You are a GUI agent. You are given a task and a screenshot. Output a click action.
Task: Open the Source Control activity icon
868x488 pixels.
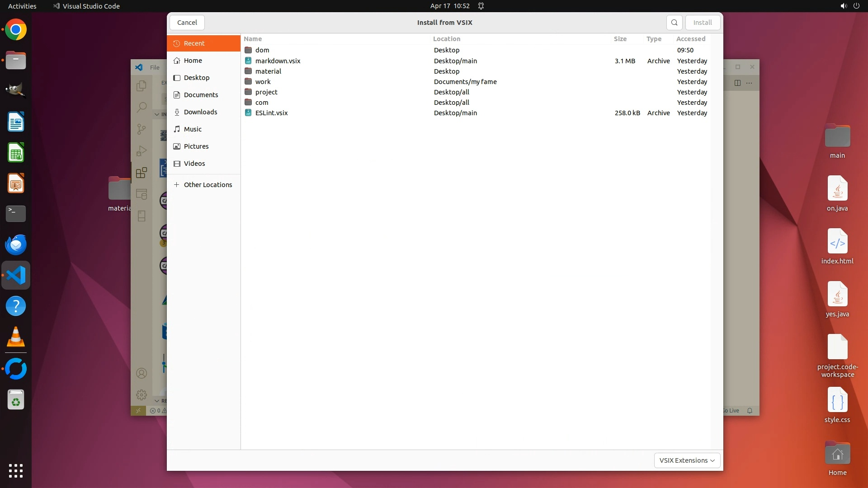point(142,129)
